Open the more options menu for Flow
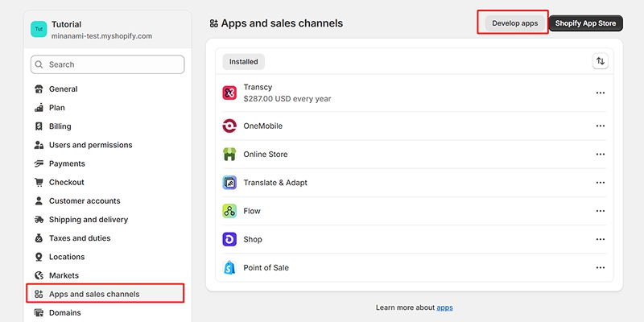Viewport: 644px width, 322px height. [601, 211]
